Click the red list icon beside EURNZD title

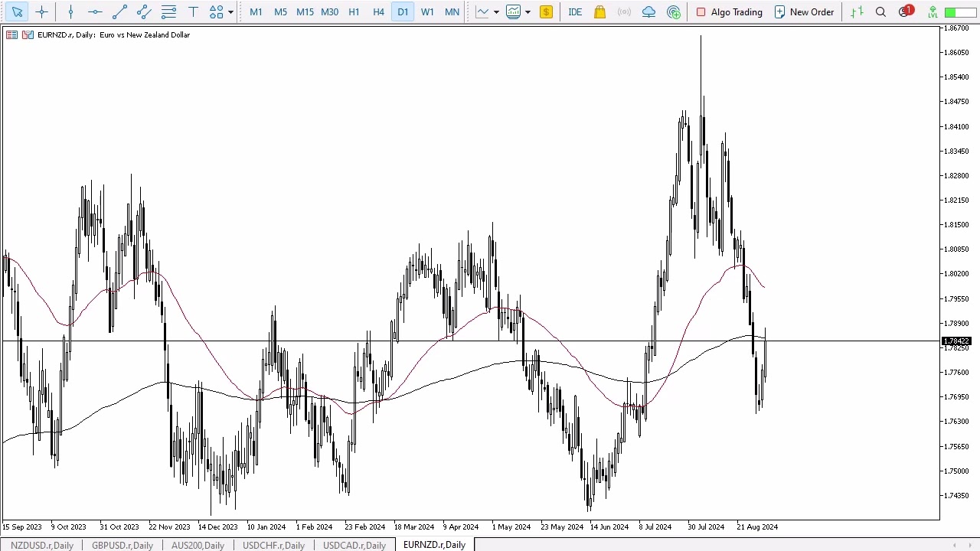[x=11, y=34]
